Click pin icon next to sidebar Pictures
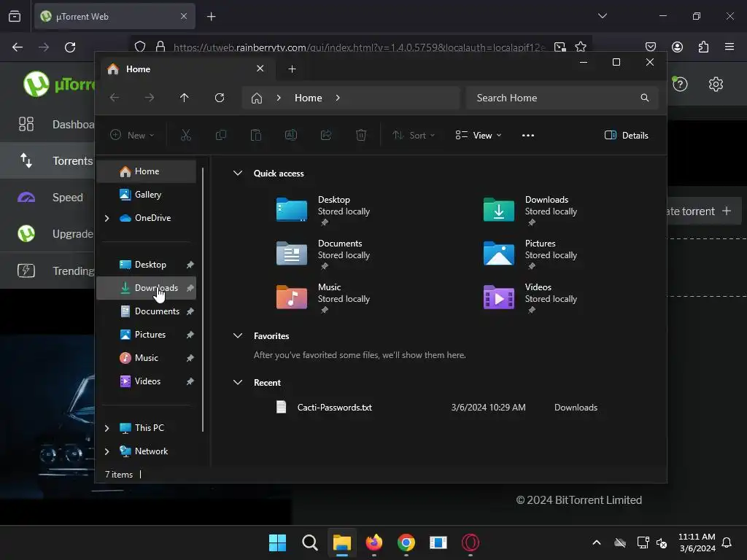Screen dimensions: 747x560 click(x=190, y=335)
